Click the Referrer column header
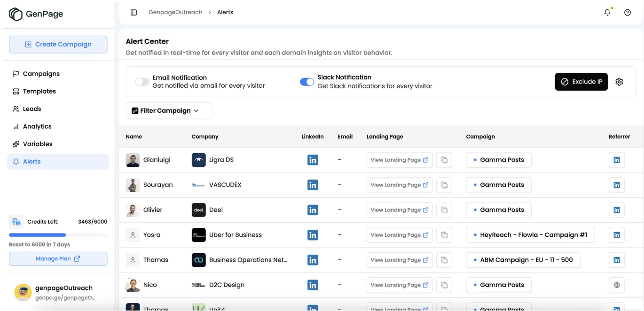Screen dimensions: 644x311 point(619,137)
